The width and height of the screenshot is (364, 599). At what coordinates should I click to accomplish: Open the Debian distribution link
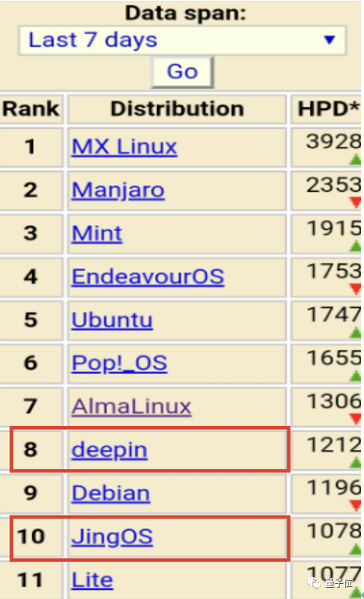[x=111, y=493]
